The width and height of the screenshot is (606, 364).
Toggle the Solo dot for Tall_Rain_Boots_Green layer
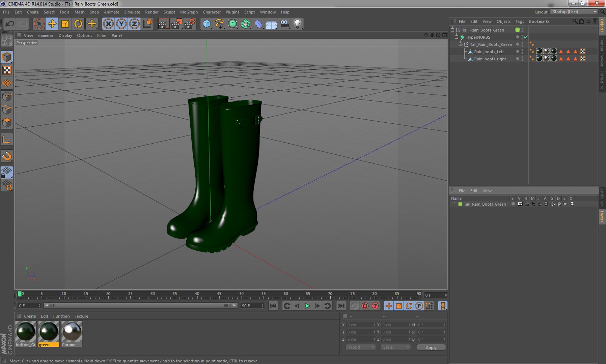(513, 204)
